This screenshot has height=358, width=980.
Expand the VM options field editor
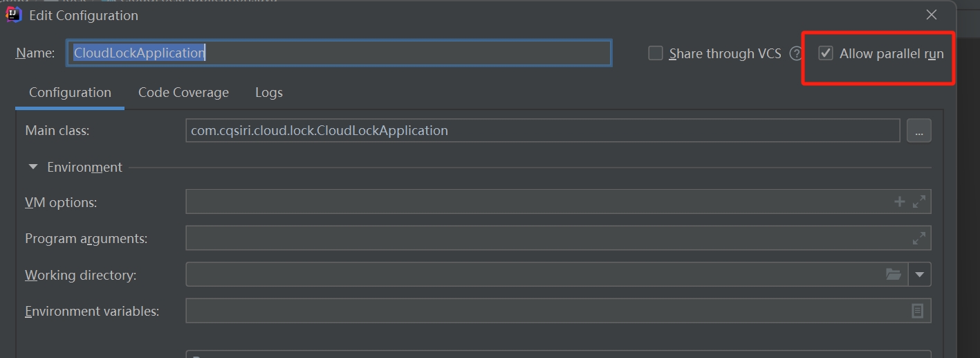coord(918,202)
